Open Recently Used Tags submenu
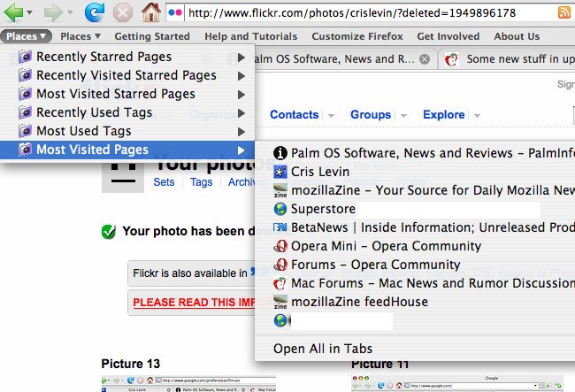This screenshot has width=575, height=392. (x=127, y=112)
